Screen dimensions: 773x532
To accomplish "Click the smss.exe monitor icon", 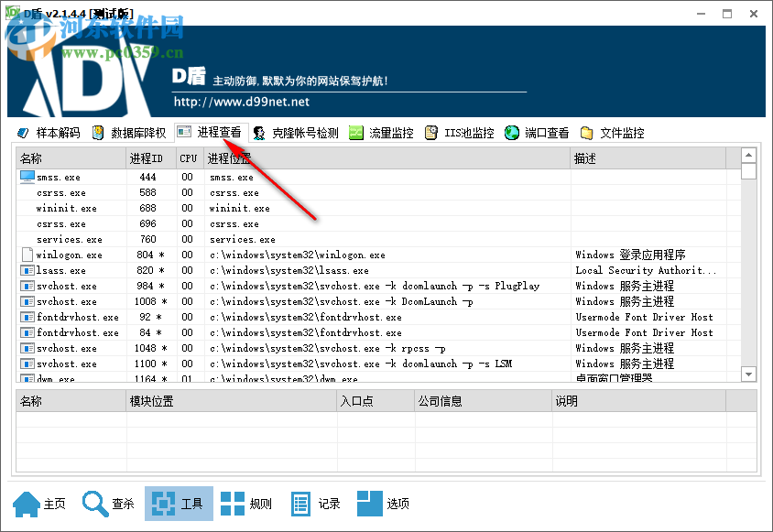I will 27,177.
